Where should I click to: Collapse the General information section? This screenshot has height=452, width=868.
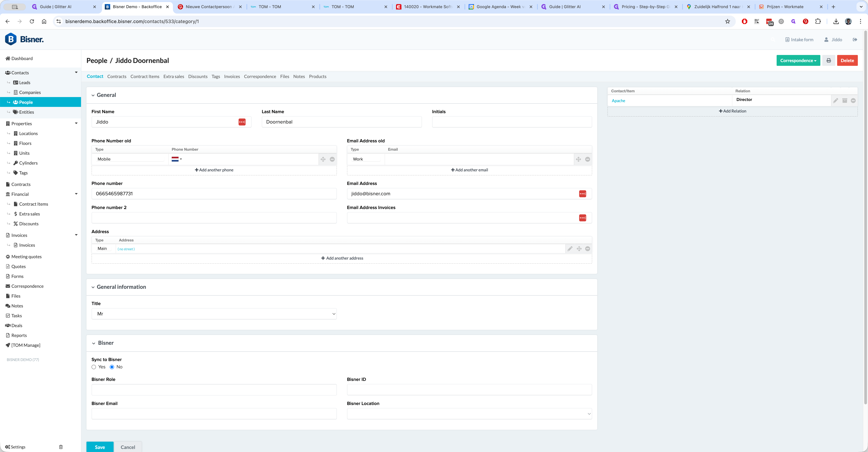click(x=93, y=287)
